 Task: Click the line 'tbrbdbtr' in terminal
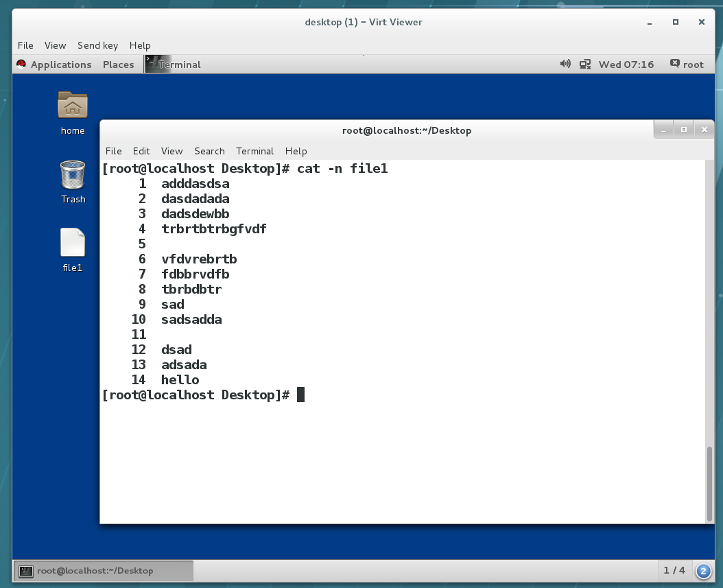click(192, 290)
